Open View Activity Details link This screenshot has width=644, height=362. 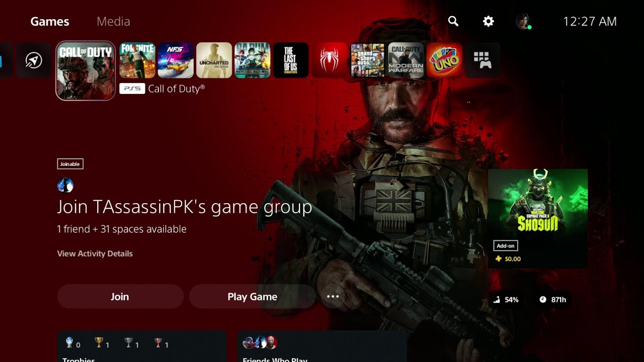95,253
